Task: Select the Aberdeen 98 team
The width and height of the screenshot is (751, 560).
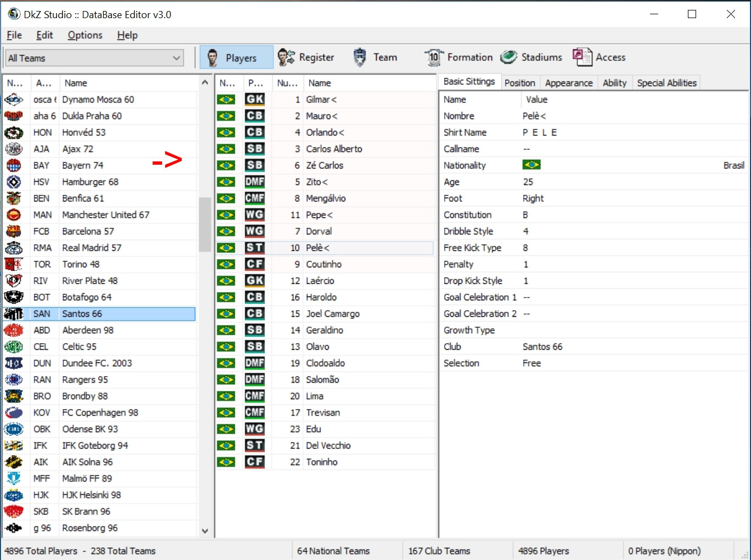Action: click(x=88, y=330)
